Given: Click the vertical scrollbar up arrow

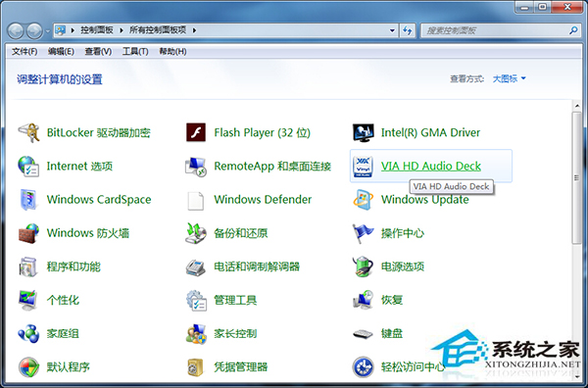Looking at the screenshot, I should tap(577, 106).
